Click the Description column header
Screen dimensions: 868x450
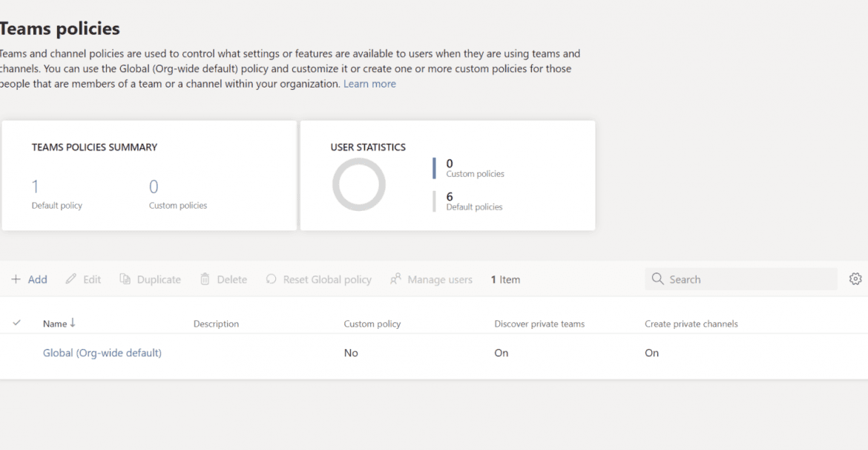(x=216, y=324)
